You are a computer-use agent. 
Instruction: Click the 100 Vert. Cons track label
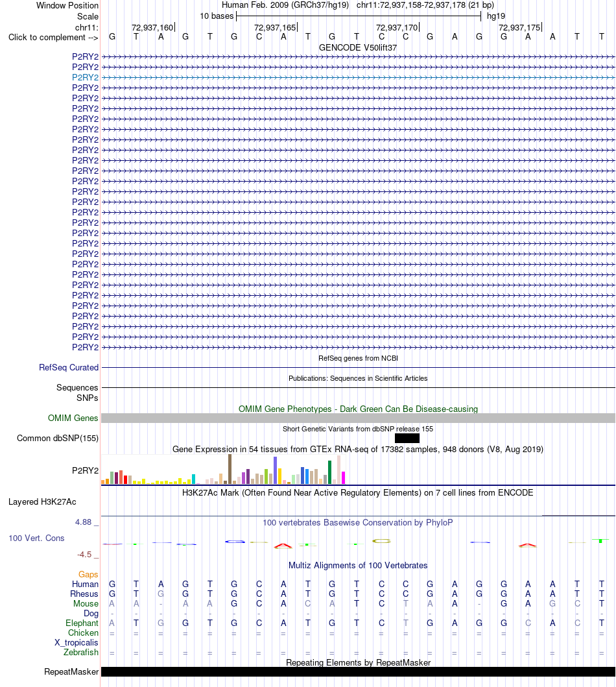pyautogui.click(x=36, y=538)
